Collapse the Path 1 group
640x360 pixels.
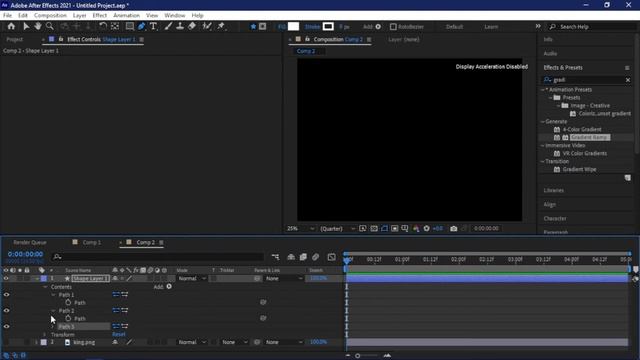pos(53,295)
